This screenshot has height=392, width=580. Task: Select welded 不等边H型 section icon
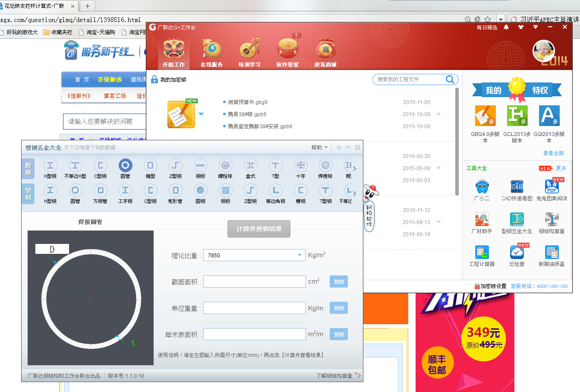pyautogui.click(x=75, y=165)
